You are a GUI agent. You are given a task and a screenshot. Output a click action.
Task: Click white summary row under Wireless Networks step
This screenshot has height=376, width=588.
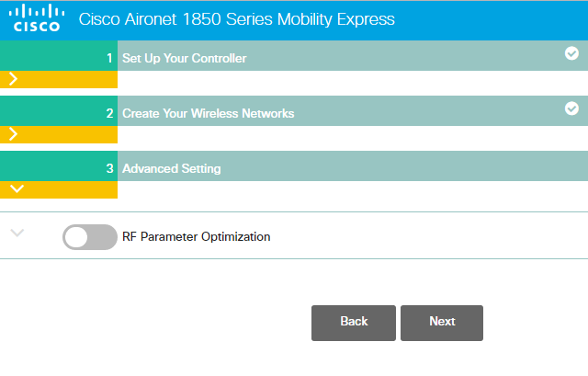pyautogui.click(x=349, y=134)
